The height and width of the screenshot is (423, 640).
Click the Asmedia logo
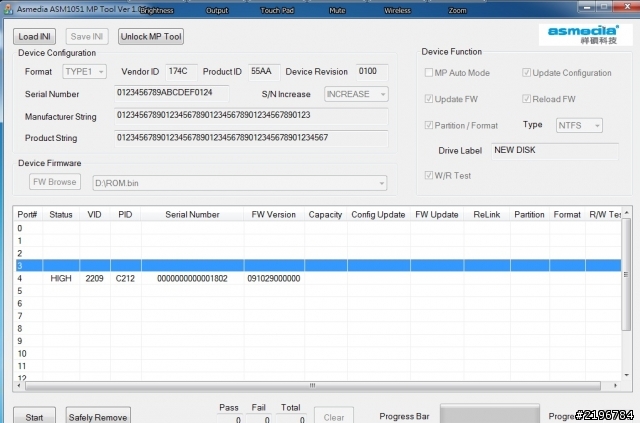585,35
